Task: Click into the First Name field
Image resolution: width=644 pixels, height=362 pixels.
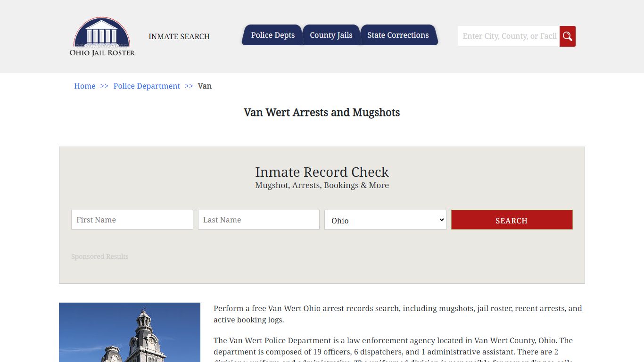Action: [x=132, y=220]
